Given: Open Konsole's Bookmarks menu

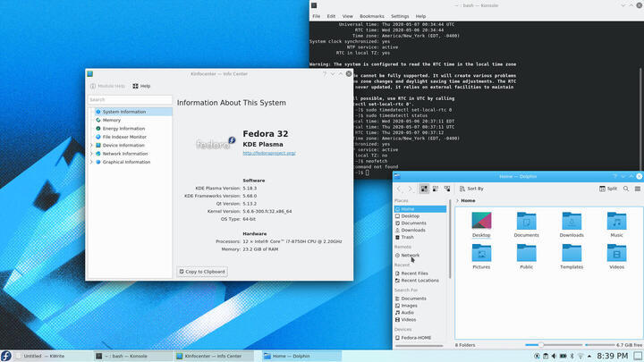Looking at the screenshot, I should coord(372,16).
